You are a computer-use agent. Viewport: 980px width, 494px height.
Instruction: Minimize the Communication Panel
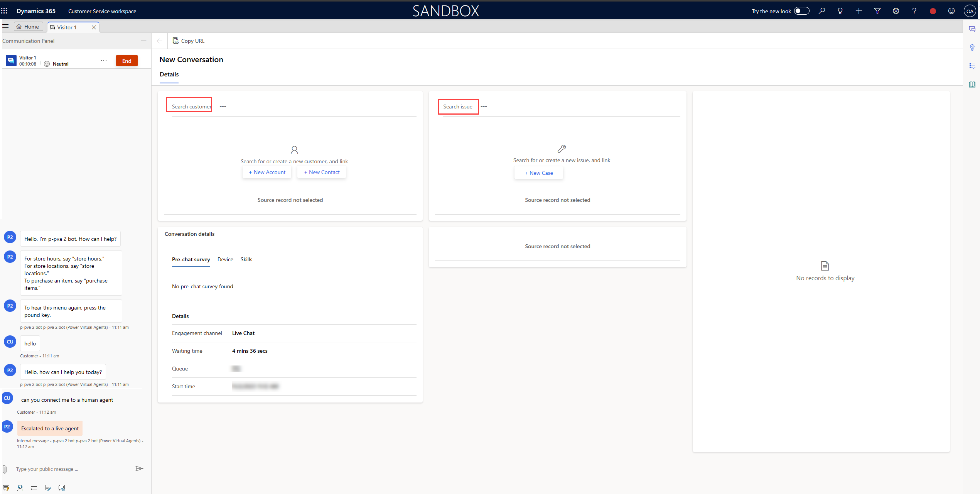143,41
